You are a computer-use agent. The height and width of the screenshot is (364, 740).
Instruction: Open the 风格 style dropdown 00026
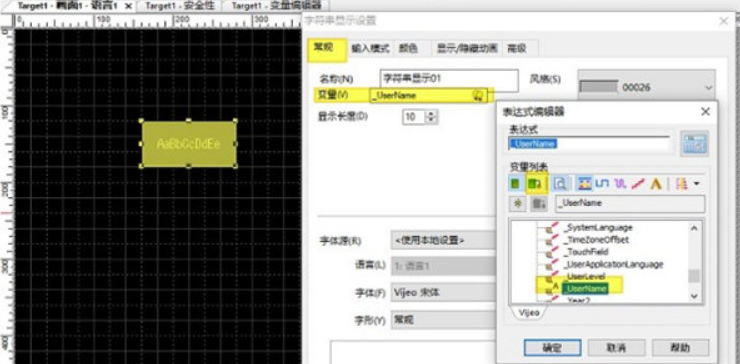pos(646,87)
